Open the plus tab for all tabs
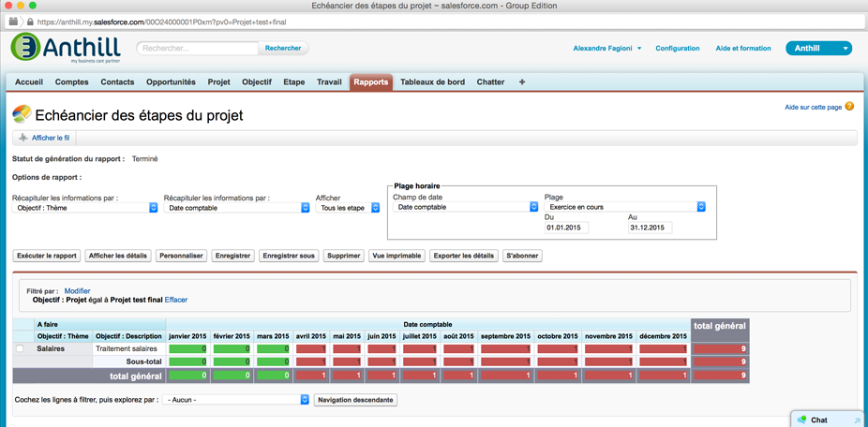The width and height of the screenshot is (868, 427). pos(521,81)
